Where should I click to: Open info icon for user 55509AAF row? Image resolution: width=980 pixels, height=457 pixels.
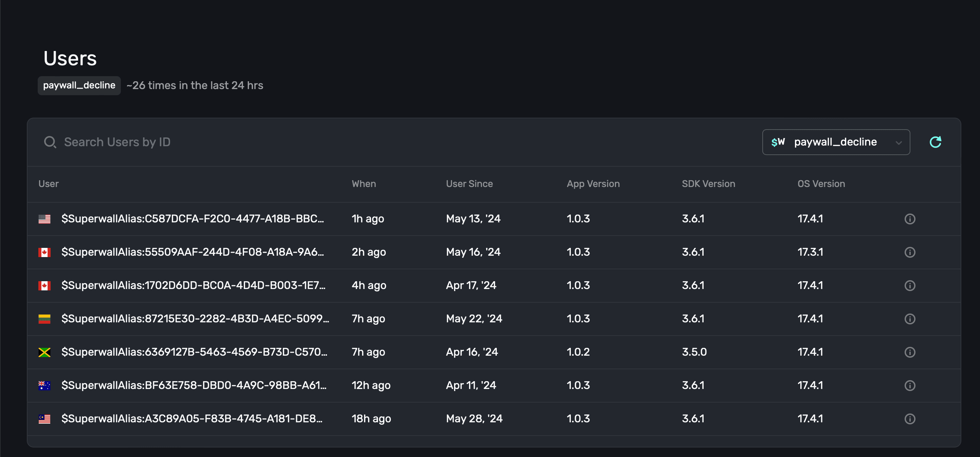[x=910, y=252]
